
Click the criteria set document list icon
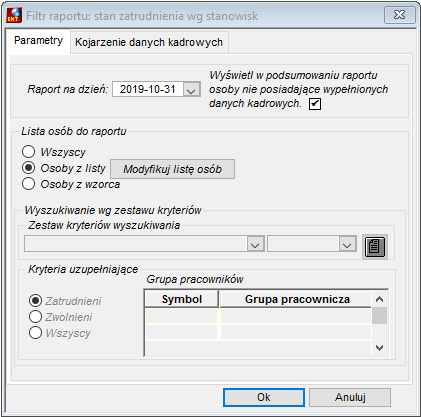[x=375, y=247]
